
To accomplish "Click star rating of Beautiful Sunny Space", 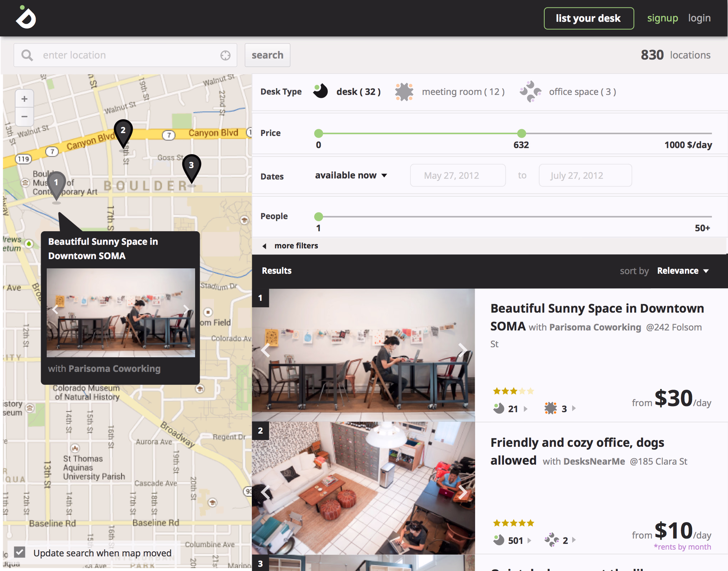I will tap(513, 391).
